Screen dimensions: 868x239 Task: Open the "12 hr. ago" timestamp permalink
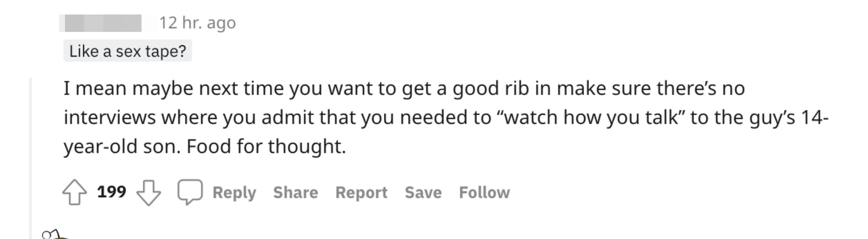click(x=197, y=23)
